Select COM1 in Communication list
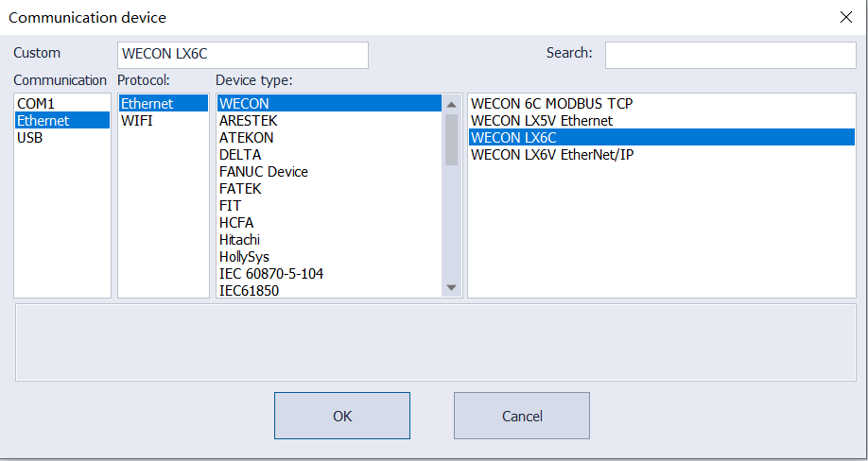Image resolution: width=868 pixels, height=461 pixels. tap(62, 103)
